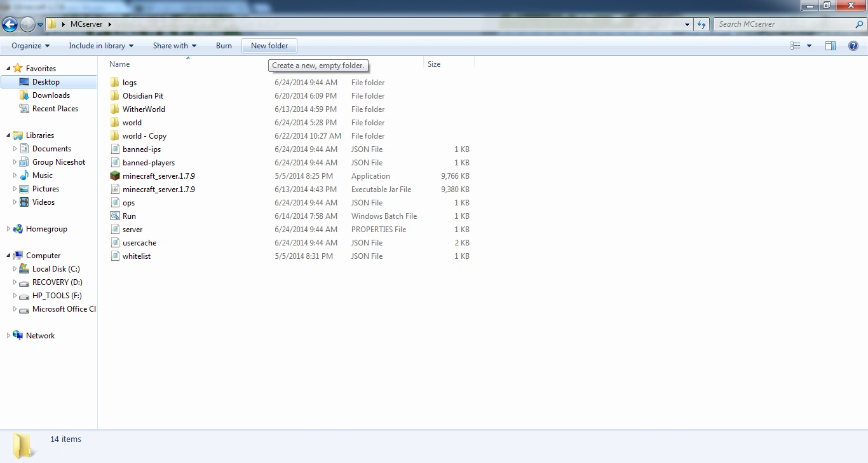
Task: Open Network in navigation pane
Action: 40,336
